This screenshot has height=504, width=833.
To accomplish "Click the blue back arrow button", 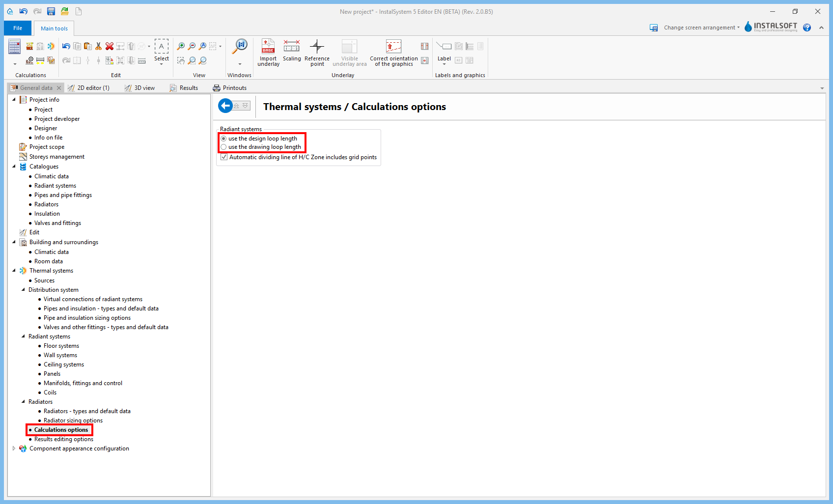I will (225, 106).
